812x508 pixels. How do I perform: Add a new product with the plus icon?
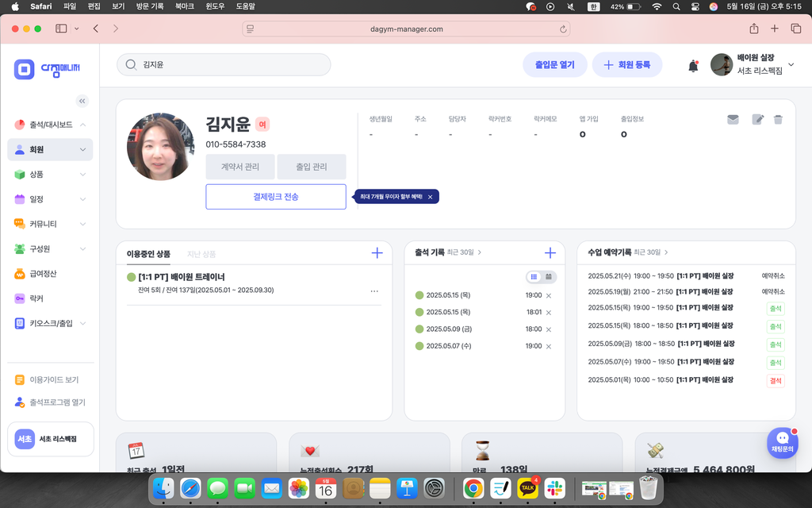click(377, 253)
